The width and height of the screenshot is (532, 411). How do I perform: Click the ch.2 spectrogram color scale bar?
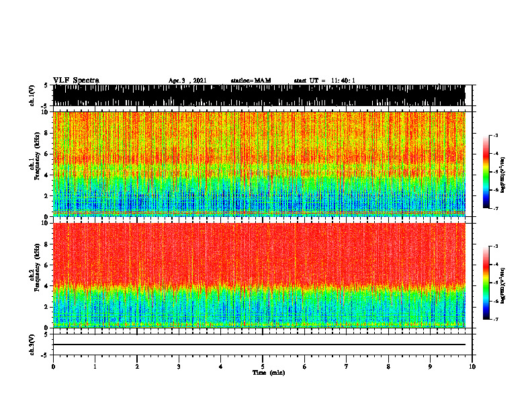(486, 283)
